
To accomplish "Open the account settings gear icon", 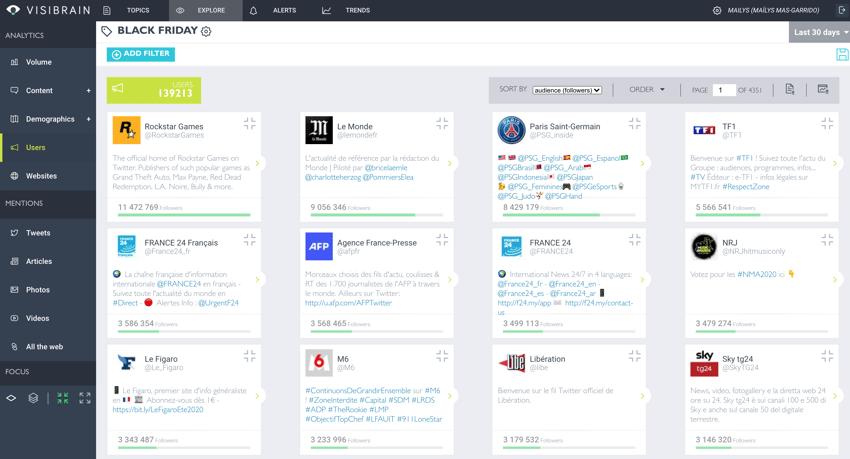I will pos(717,10).
